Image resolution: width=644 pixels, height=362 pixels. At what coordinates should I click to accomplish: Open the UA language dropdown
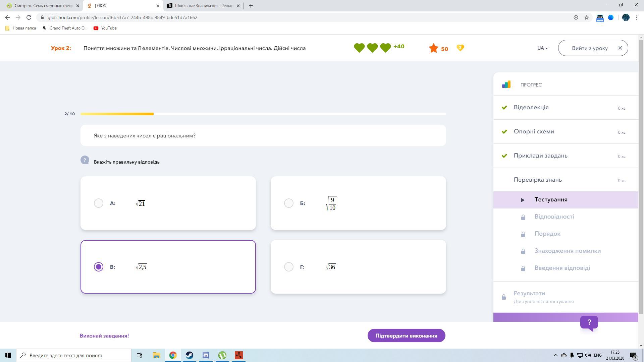(x=542, y=48)
